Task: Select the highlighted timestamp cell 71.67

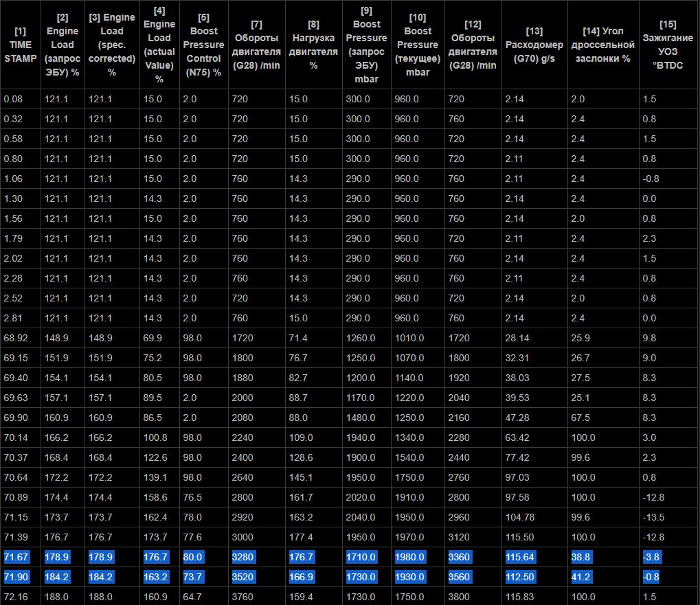Action: click(16, 557)
